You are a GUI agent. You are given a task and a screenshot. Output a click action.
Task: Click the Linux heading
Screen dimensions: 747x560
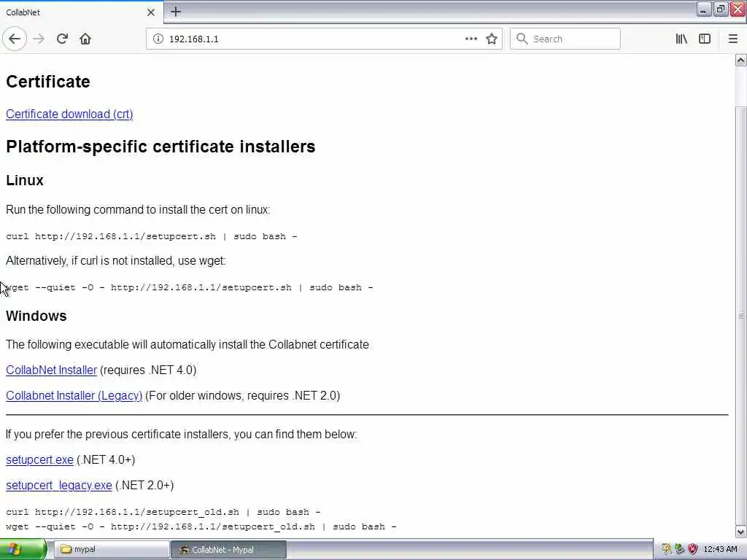pos(25,181)
